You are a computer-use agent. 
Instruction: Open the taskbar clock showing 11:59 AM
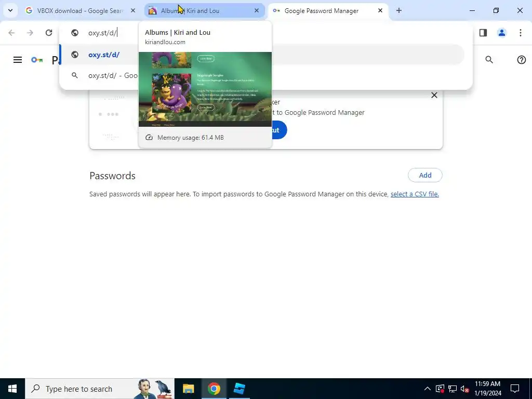(x=487, y=389)
